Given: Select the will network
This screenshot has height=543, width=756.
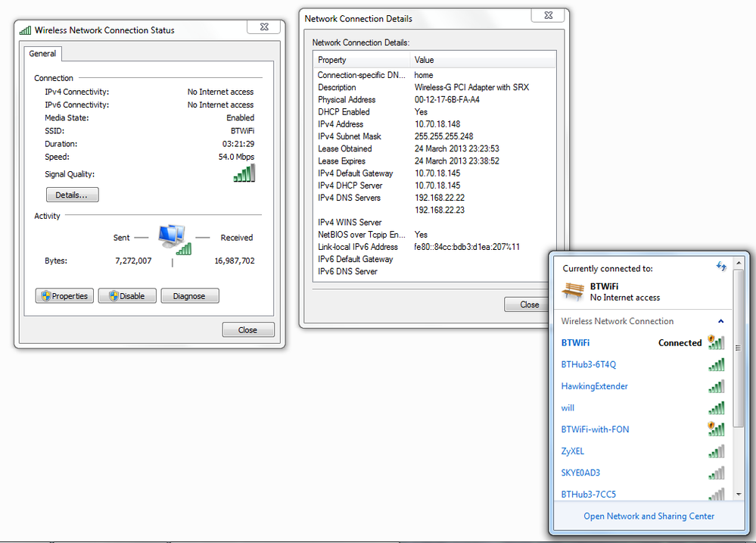Looking at the screenshot, I should point(642,408).
